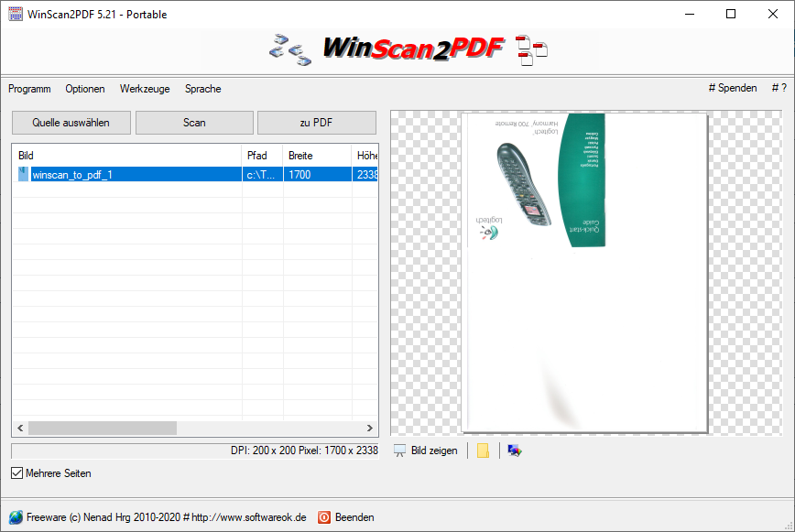Click Bild zeigen button
This screenshot has height=532, width=795.
point(425,451)
